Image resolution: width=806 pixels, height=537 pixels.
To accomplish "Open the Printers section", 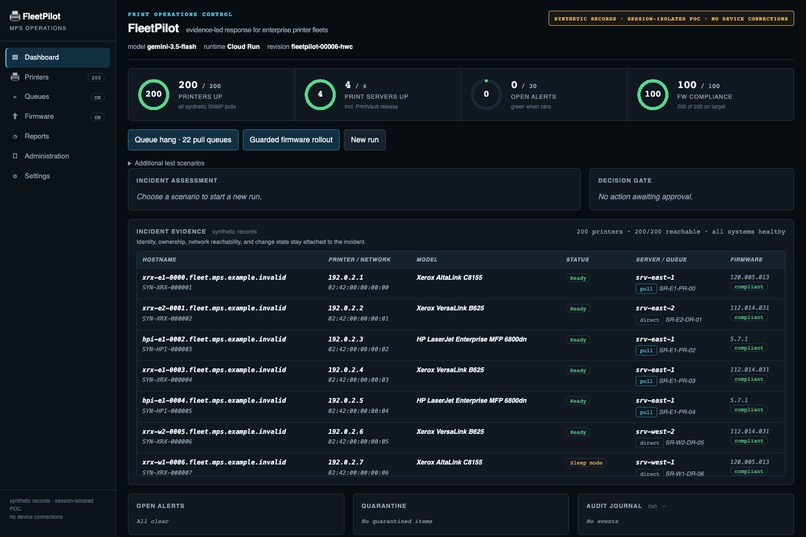I will click(58, 77).
